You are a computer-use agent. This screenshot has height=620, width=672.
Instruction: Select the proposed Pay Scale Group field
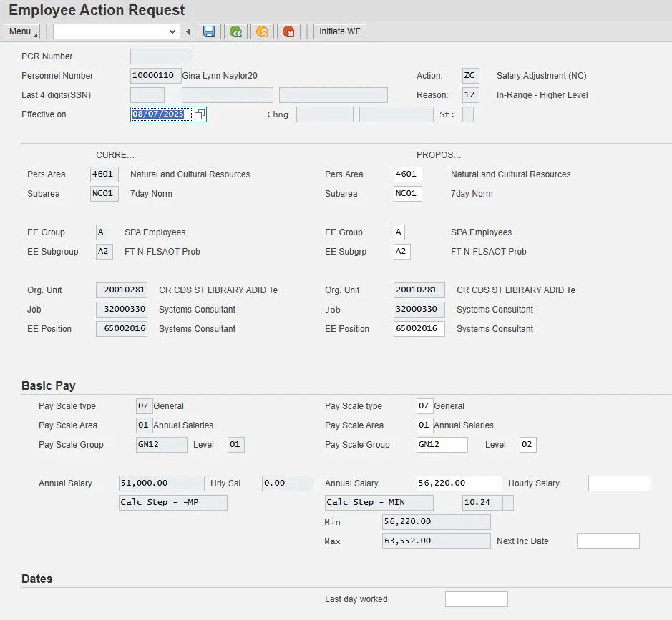tap(442, 445)
